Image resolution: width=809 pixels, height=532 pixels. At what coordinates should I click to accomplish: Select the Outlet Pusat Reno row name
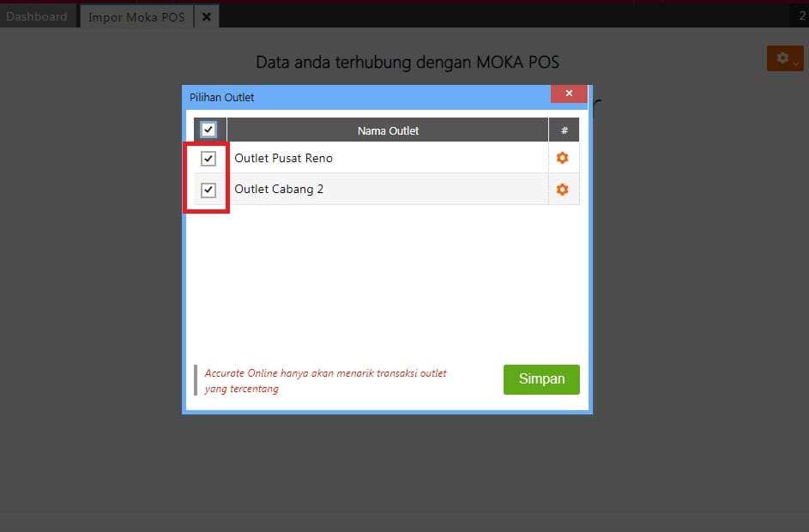pyautogui.click(x=283, y=159)
